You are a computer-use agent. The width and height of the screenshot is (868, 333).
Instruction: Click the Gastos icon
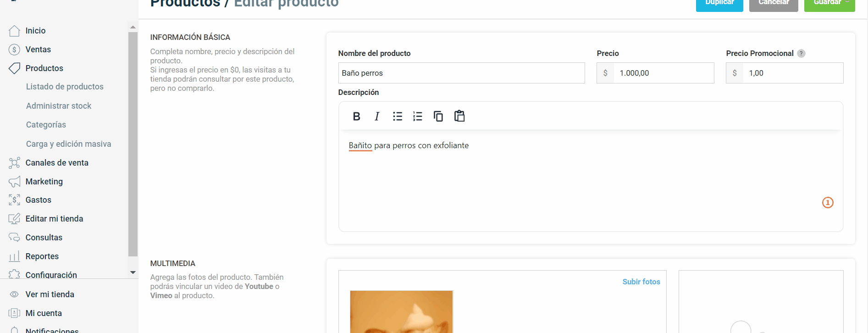tap(14, 200)
